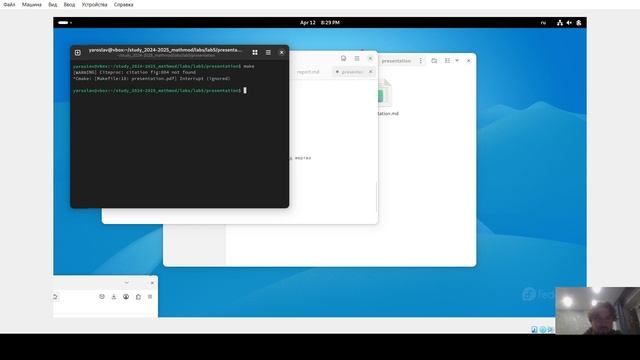Click the new folder icon in Files window
This screenshot has height=360, width=640.
434,61
